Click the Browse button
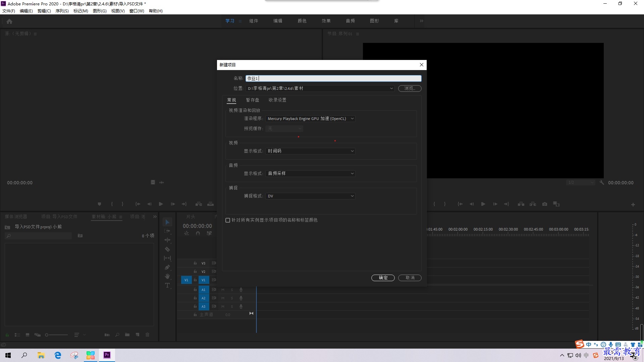The width and height of the screenshot is (644, 362). click(x=410, y=88)
